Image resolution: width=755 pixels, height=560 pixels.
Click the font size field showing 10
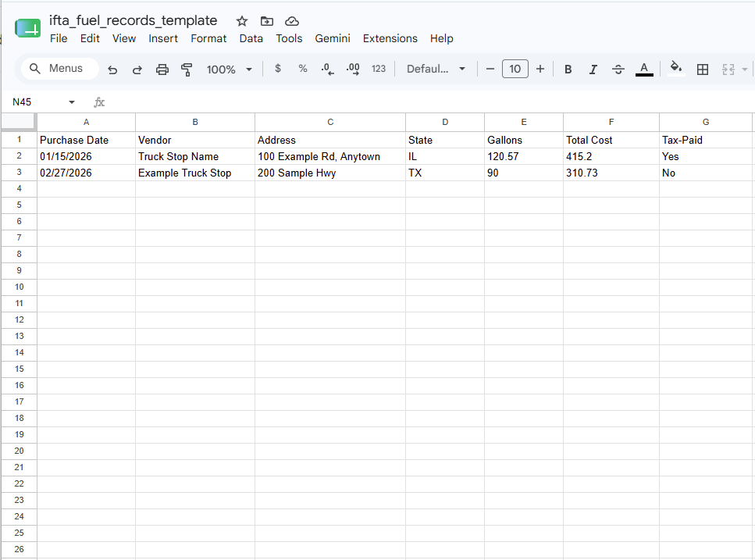515,69
